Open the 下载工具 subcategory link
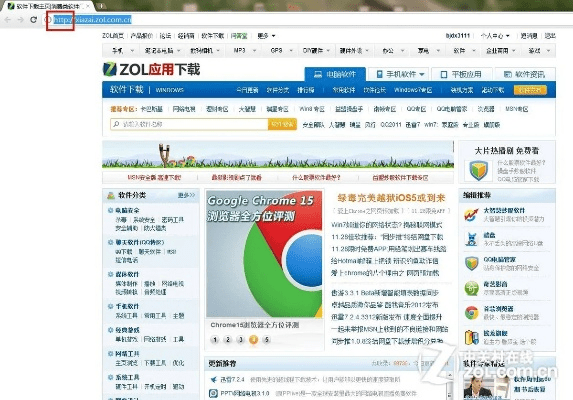The height and width of the screenshot is (400, 573). pyautogui.click(x=155, y=363)
